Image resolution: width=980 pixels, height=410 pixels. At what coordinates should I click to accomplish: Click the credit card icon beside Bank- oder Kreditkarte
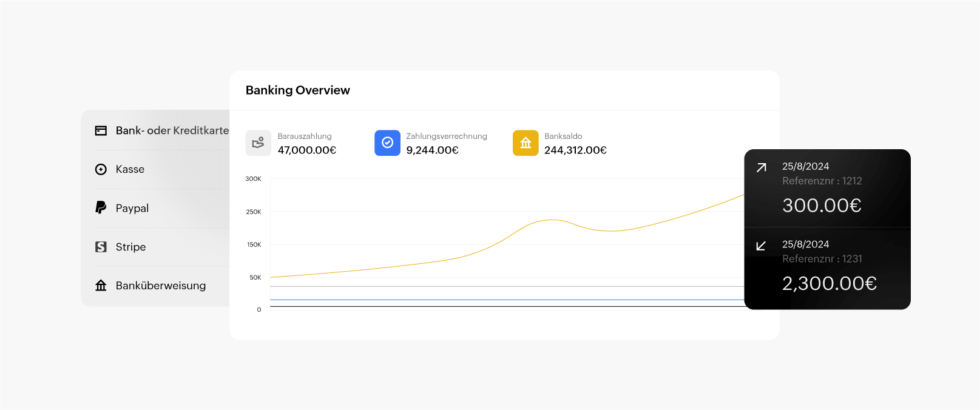101,130
